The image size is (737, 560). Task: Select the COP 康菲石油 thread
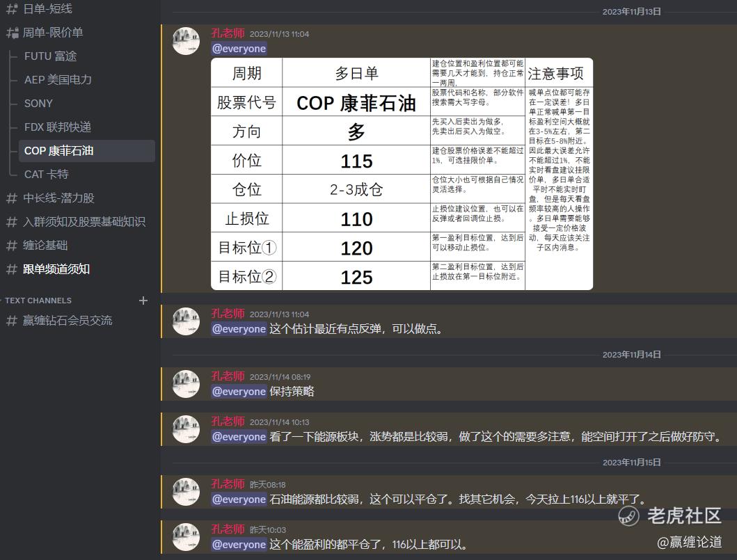[87, 151]
